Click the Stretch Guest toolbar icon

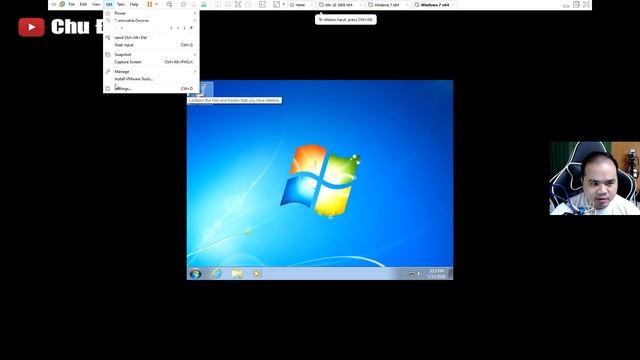(276, 4)
